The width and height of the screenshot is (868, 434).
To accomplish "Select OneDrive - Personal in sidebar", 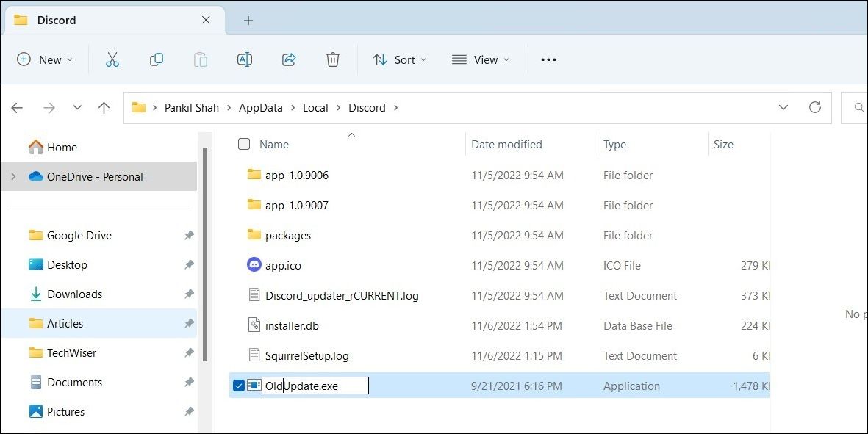I will click(99, 176).
